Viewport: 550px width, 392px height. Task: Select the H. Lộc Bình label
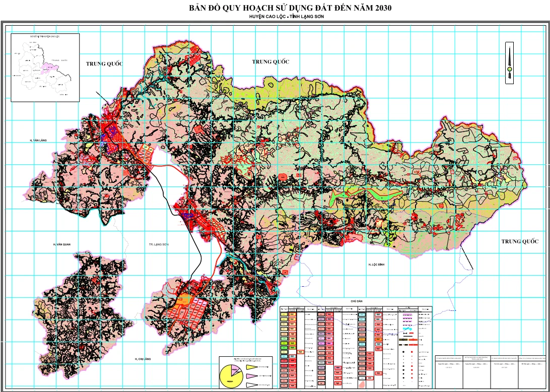pos(376,264)
